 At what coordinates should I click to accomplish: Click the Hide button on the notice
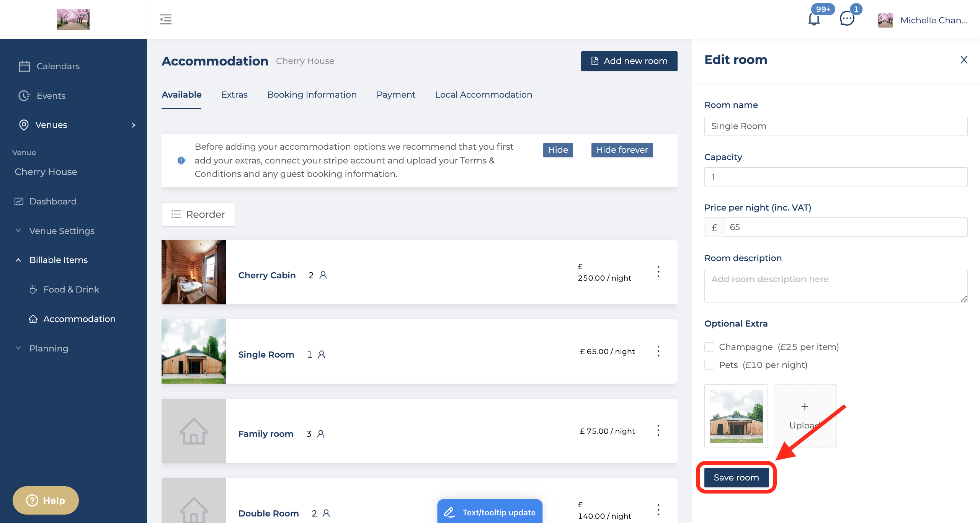[x=558, y=150]
